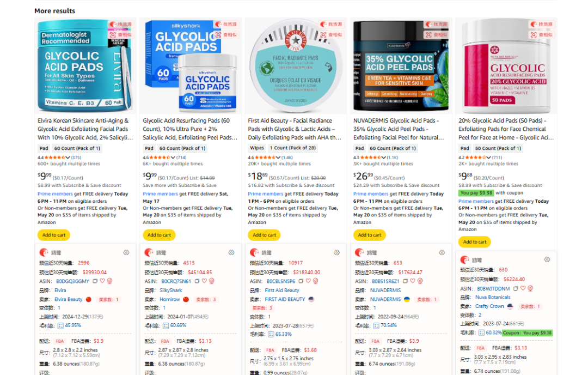
Task: Open the Elvira Beauty seller link
Action: coord(68,300)
